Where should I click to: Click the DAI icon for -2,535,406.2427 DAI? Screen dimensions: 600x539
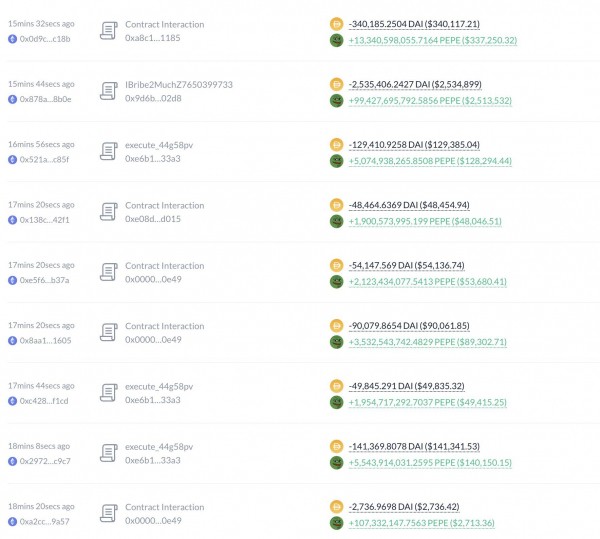coord(337,83)
